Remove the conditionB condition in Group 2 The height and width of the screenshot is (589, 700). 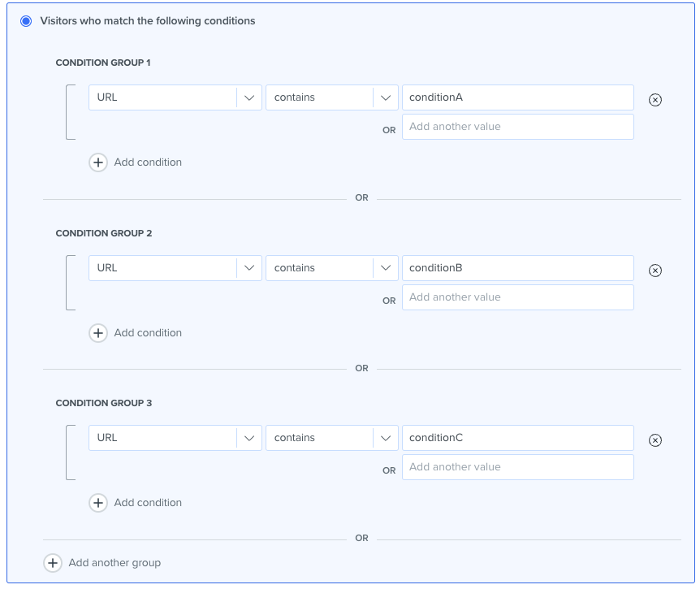655,271
